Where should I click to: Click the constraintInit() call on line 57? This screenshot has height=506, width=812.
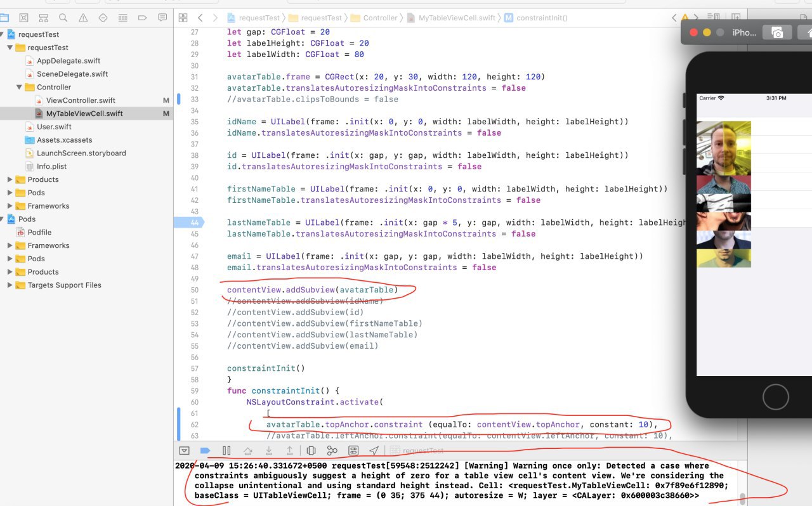pos(266,368)
